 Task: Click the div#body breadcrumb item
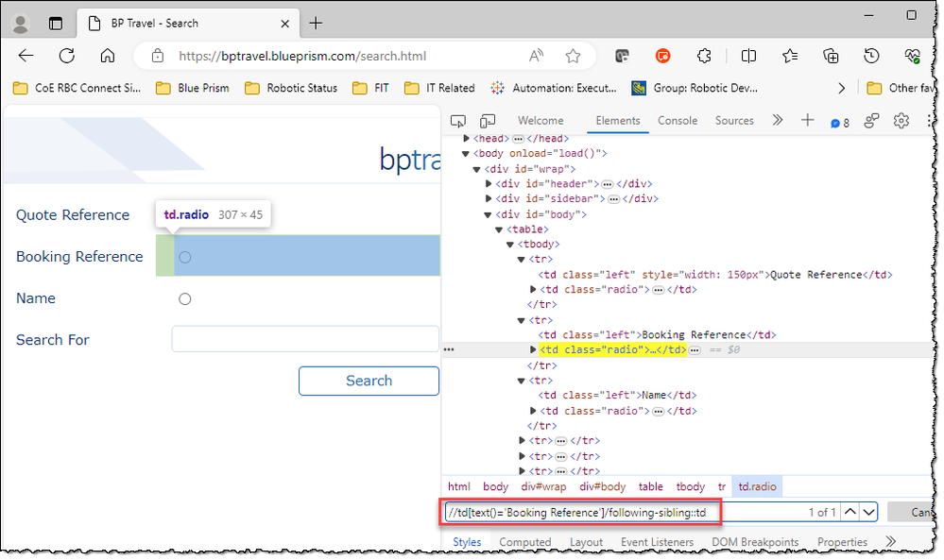(602, 486)
